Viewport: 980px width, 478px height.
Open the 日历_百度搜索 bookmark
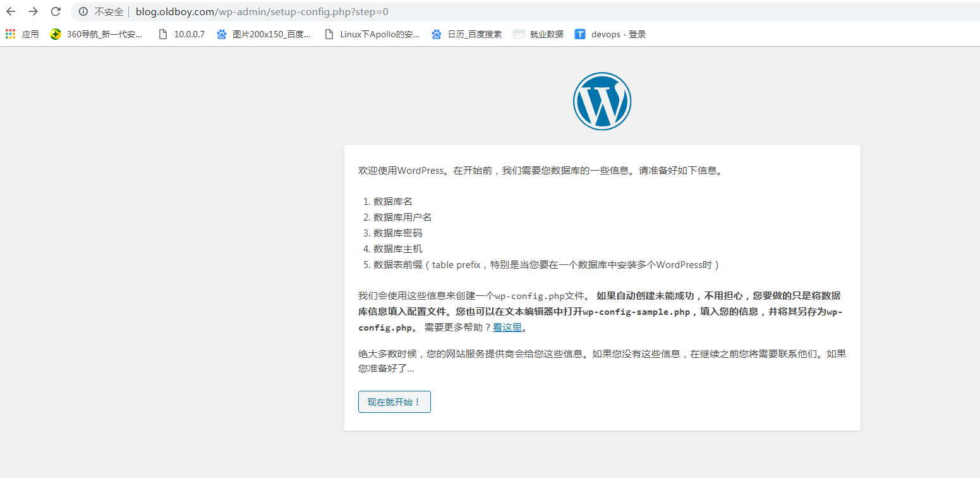[467, 34]
